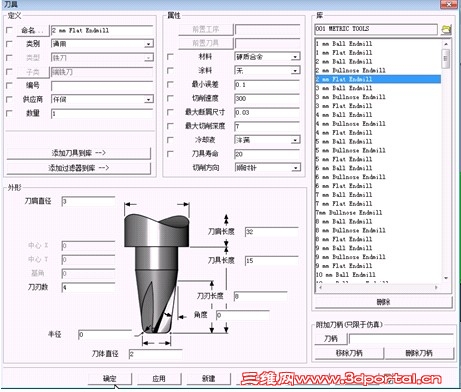The width and height of the screenshot is (461, 392).
Task: Click the 移除刀柄 button
Action: coord(349,353)
